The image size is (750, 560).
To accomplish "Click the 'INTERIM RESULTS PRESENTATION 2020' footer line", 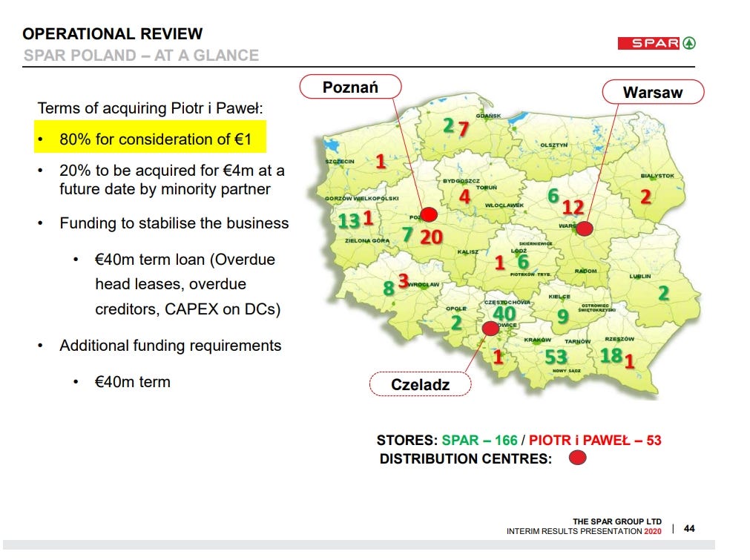I will point(584,531).
